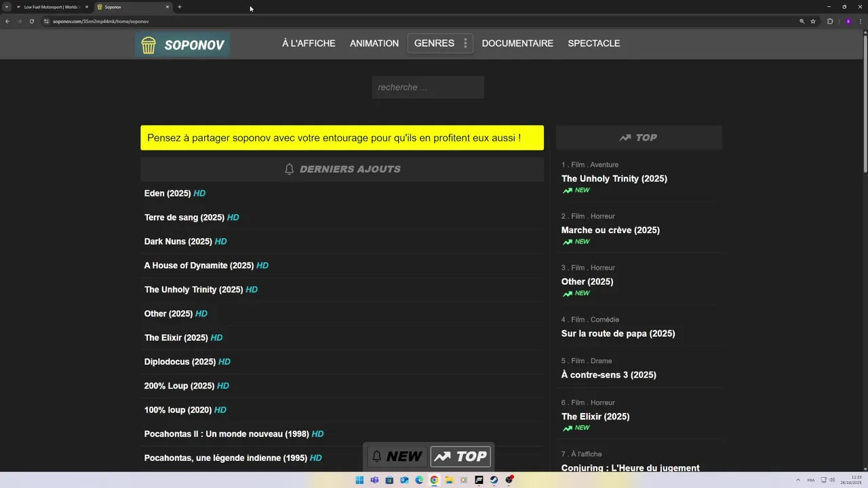Open the tab search dropdown arrow
The width and height of the screenshot is (868, 488).
click(7, 7)
